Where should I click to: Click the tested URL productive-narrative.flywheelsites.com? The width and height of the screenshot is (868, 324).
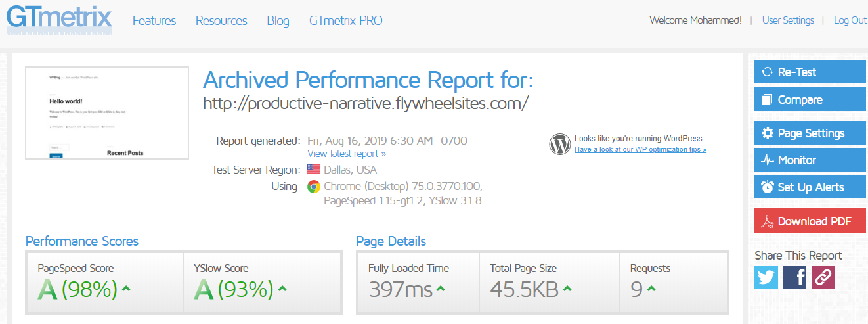click(366, 104)
